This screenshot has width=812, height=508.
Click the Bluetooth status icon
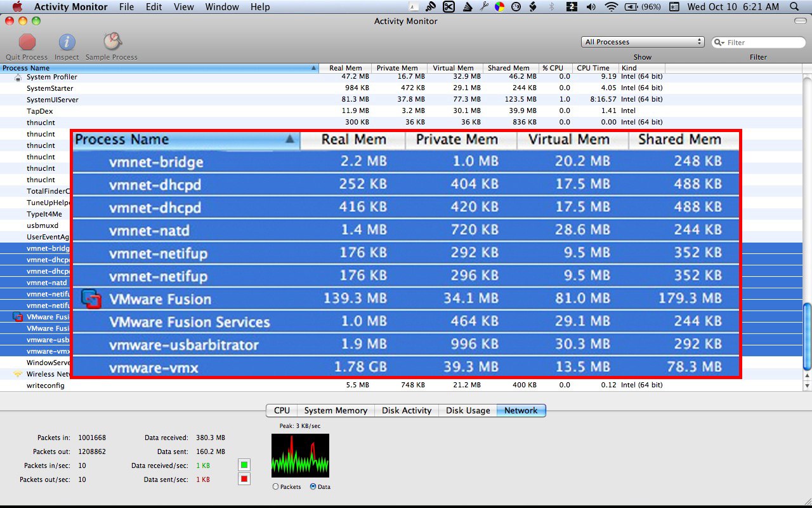click(x=551, y=7)
